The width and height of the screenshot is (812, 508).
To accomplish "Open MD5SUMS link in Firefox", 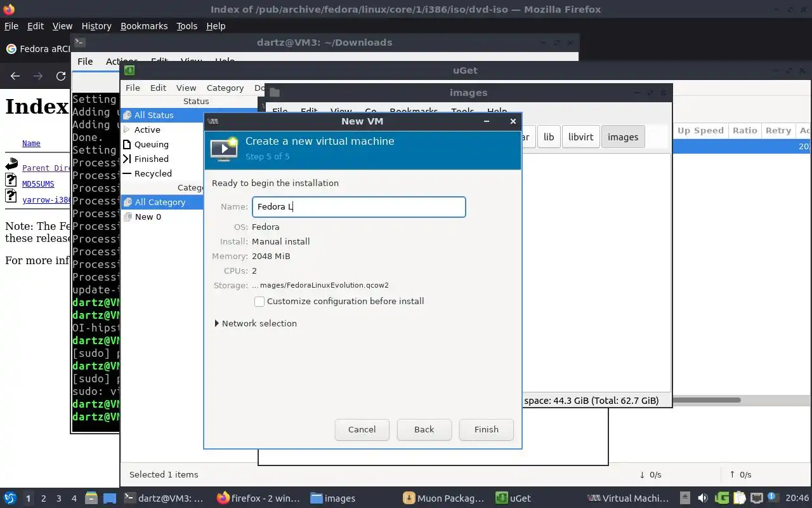I will point(38,184).
